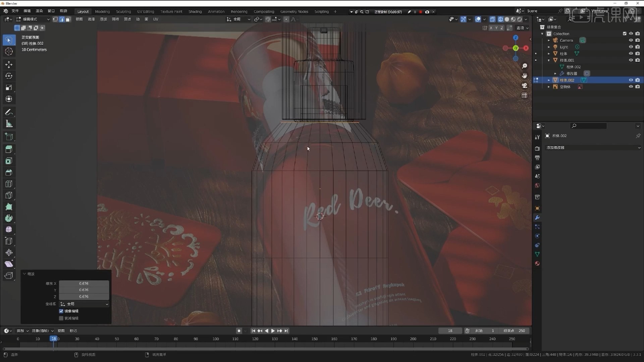
Task: Click the current frame field showing 18
Action: 450,331
